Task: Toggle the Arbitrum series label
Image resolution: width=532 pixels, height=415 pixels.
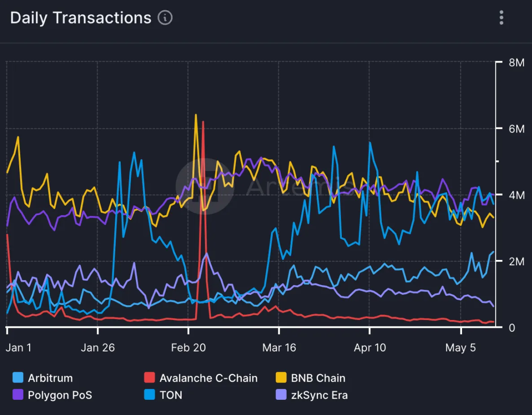Action: tap(50, 378)
